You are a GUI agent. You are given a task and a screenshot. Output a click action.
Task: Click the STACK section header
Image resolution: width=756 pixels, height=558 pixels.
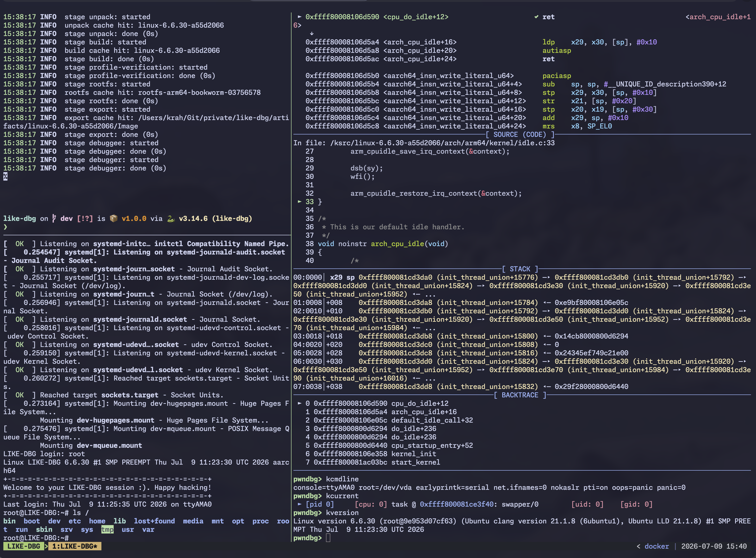point(520,269)
